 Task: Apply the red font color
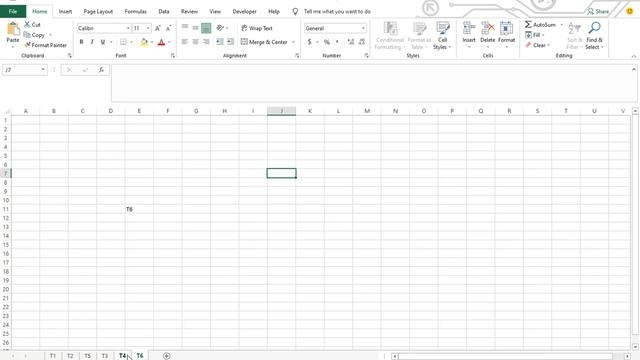pos(161,42)
